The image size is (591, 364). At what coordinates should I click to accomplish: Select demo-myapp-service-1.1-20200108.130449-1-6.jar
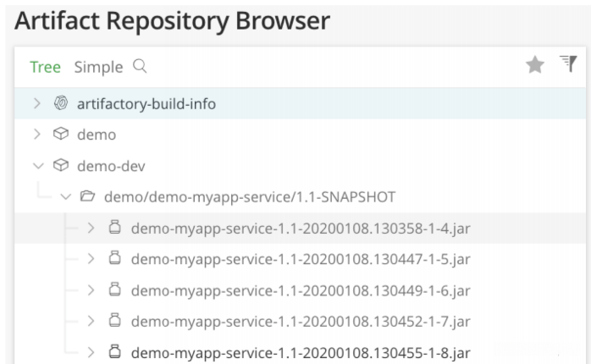point(300,290)
